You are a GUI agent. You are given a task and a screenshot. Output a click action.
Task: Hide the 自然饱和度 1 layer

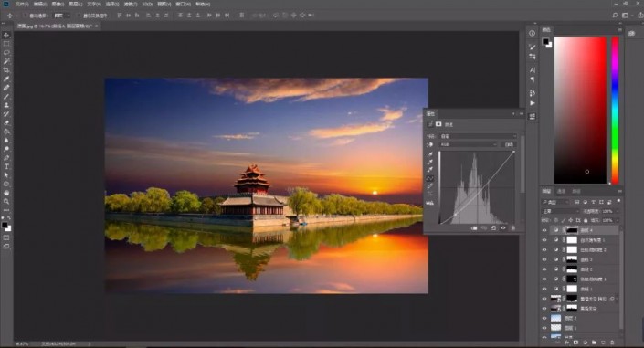[x=544, y=240]
